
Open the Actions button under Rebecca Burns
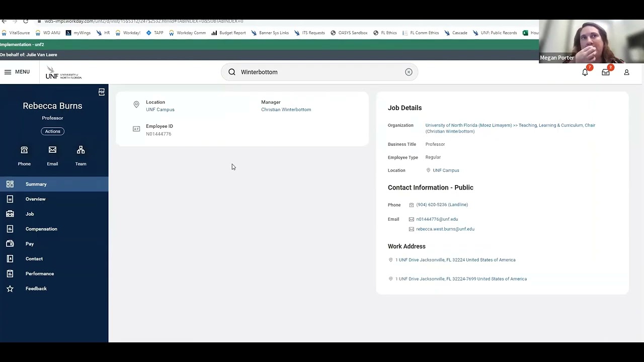[x=52, y=131]
